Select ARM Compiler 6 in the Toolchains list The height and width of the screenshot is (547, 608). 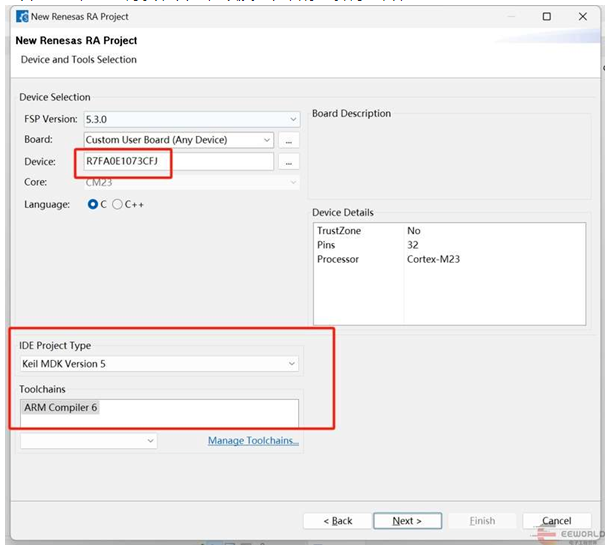pyautogui.click(x=61, y=407)
